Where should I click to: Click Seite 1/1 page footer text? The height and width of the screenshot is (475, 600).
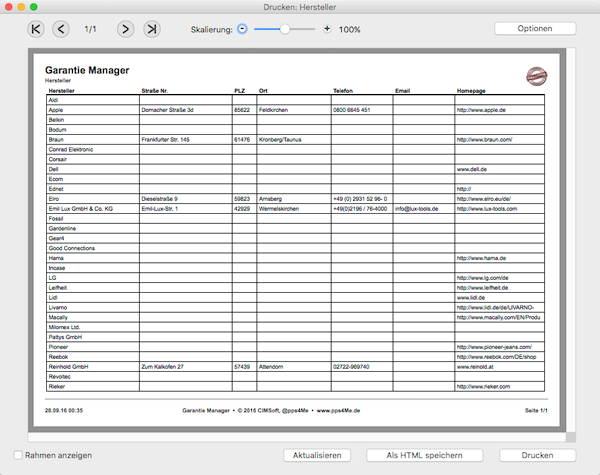536,410
